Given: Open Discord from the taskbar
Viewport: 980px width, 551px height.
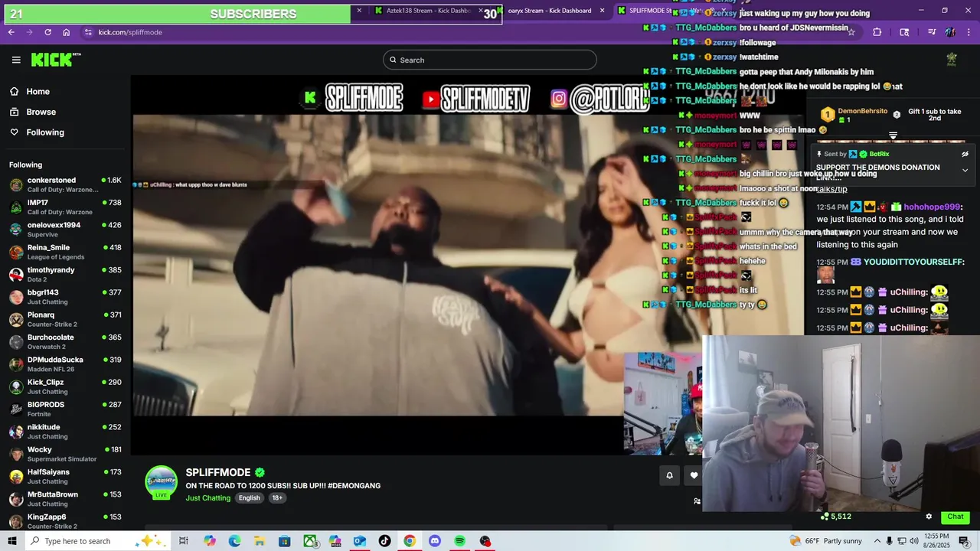Looking at the screenshot, I should [435, 541].
